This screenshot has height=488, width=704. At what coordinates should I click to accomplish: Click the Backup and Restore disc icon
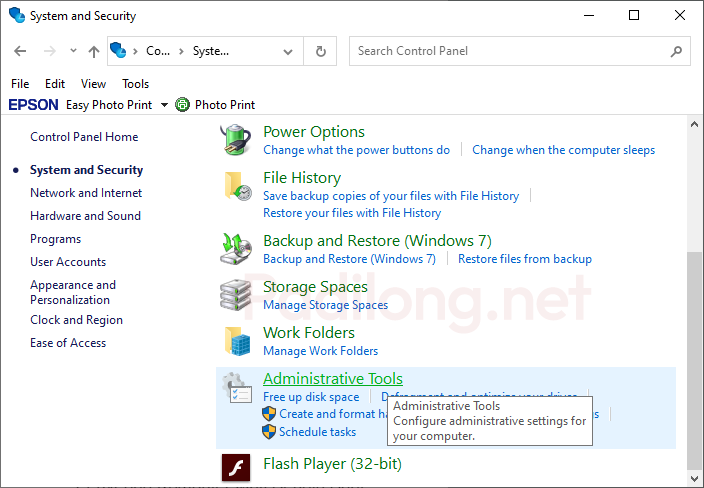point(236,249)
